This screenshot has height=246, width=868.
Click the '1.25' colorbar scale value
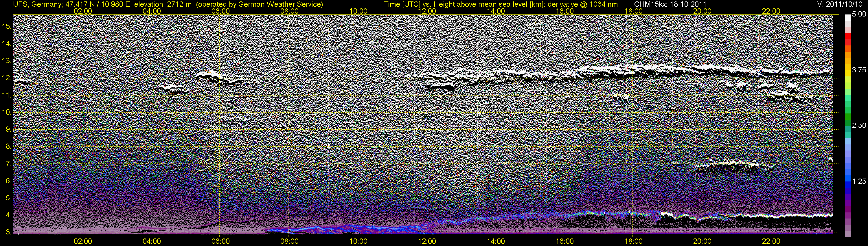coord(859,181)
